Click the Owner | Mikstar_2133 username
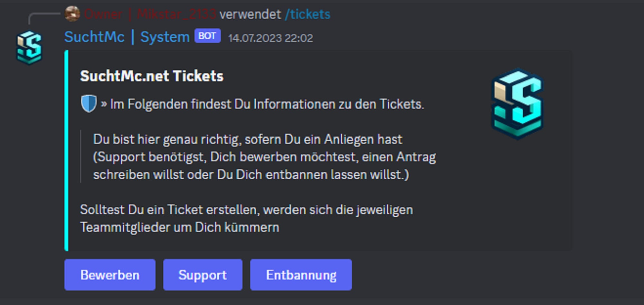The height and width of the screenshot is (305, 644). tap(150, 14)
